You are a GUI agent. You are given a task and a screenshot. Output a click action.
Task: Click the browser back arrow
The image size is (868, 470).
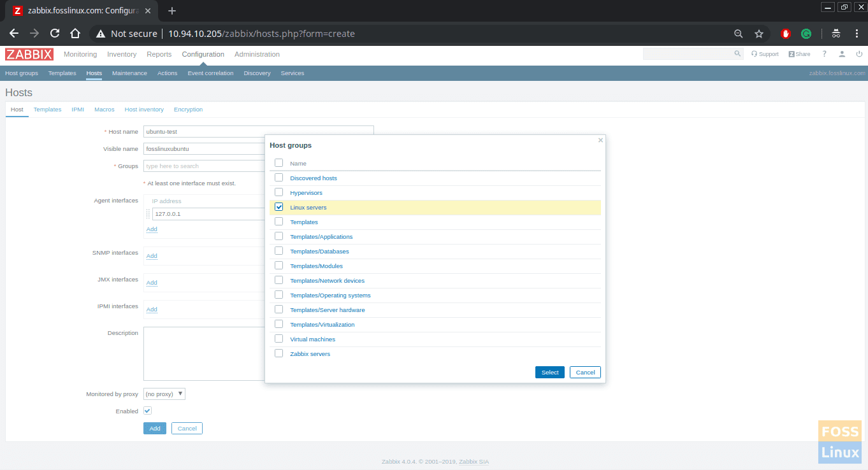pos(14,34)
